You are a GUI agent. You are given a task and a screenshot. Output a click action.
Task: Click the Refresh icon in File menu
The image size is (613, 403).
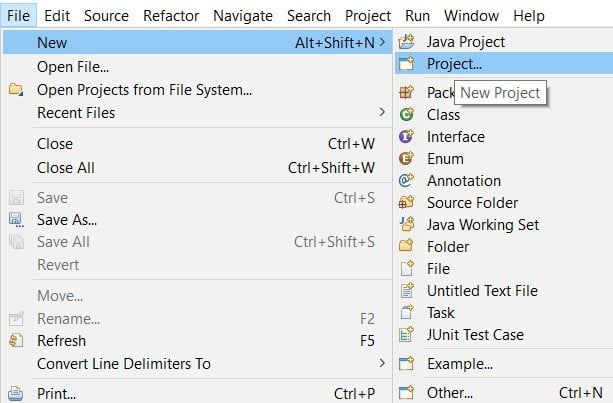(x=16, y=340)
